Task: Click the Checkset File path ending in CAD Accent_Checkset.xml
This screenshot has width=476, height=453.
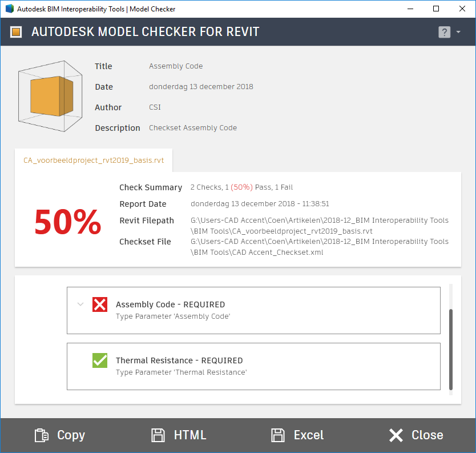Action: tap(320, 247)
